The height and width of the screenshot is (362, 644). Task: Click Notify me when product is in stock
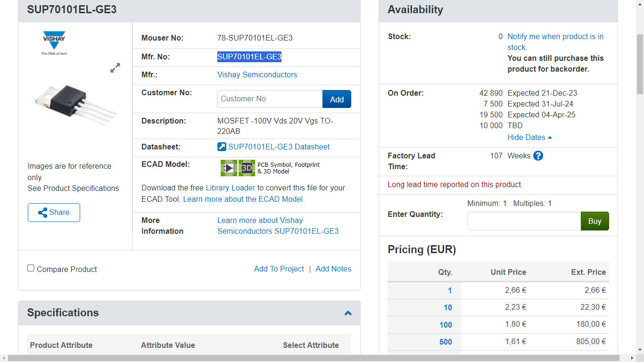click(555, 42)
